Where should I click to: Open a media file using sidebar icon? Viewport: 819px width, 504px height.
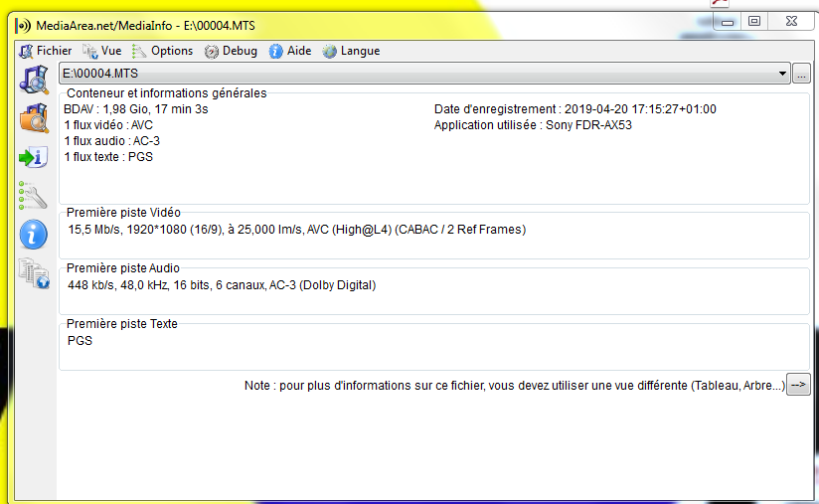[x=34, y=80]
